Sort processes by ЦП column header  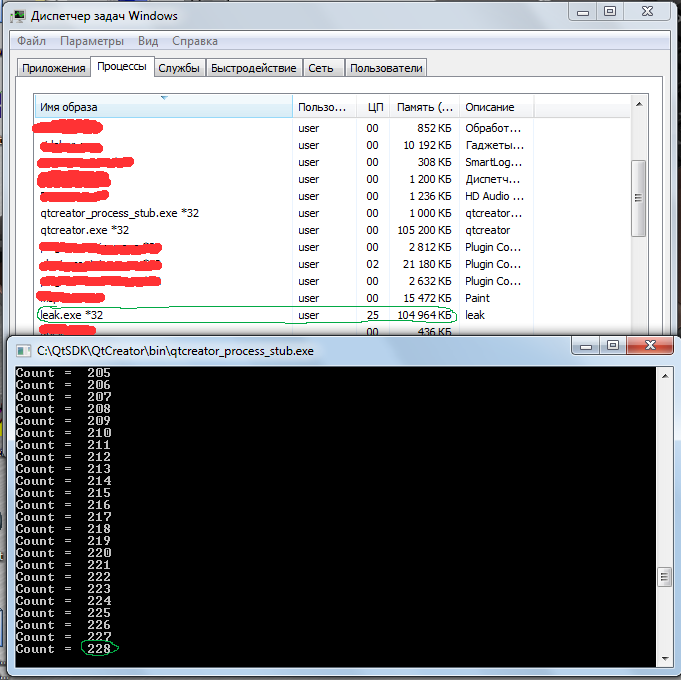[x=374, y=107]
